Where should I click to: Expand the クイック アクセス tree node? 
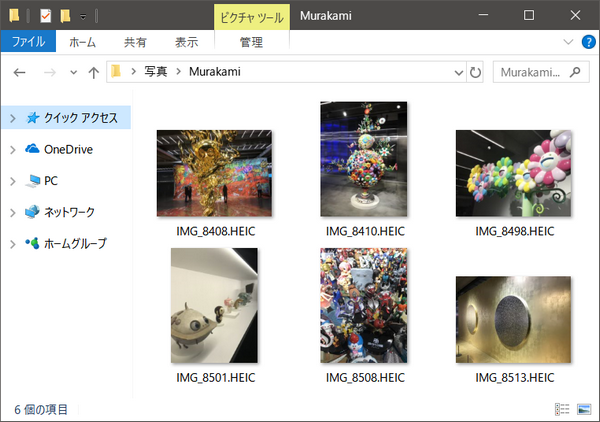click(13, 118)
